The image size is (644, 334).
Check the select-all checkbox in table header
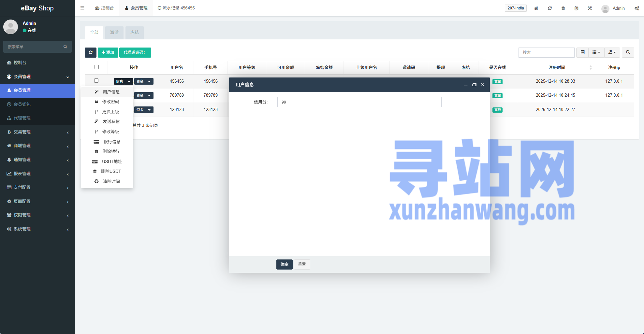pos(96,67)
